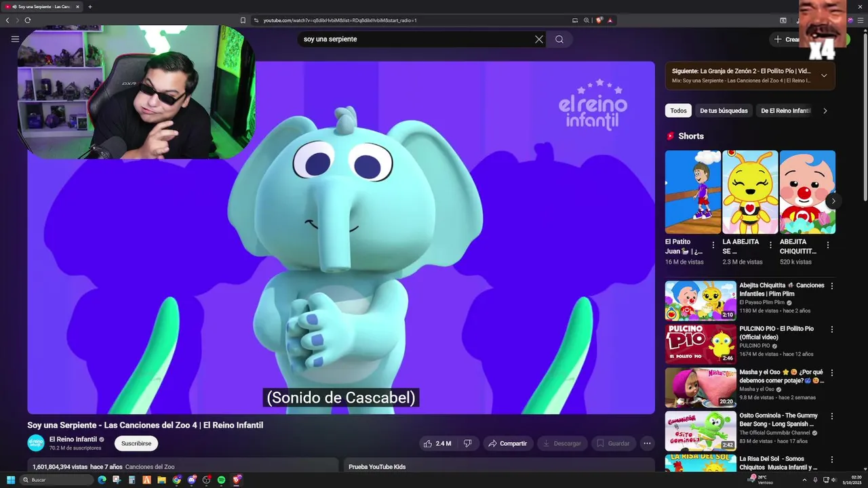Click the Brave Shields lion icon
Image resolution: width=868 pixels, height=488 pixels.
click(x=599, y=20)
